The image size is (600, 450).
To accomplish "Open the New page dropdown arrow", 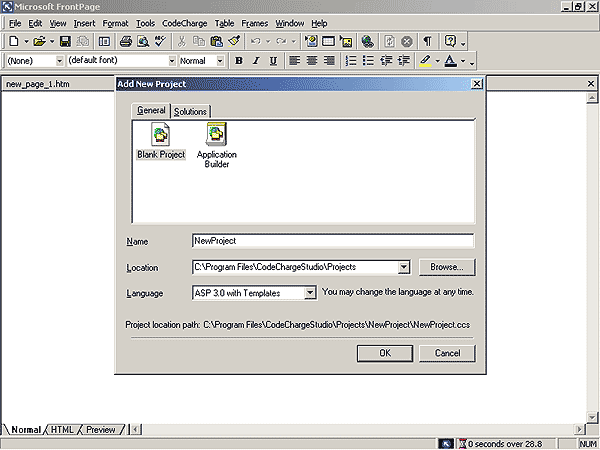I will click(x=26, y=41).
